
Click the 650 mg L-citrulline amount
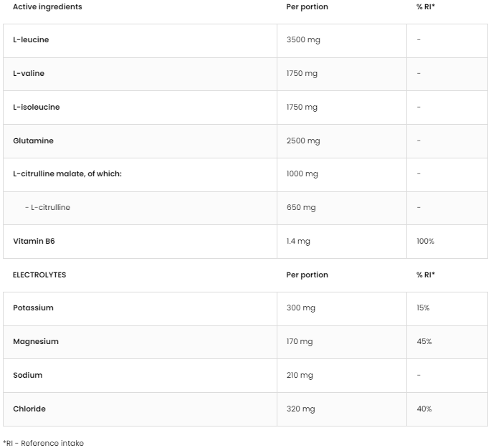click(x=301, y=208)
